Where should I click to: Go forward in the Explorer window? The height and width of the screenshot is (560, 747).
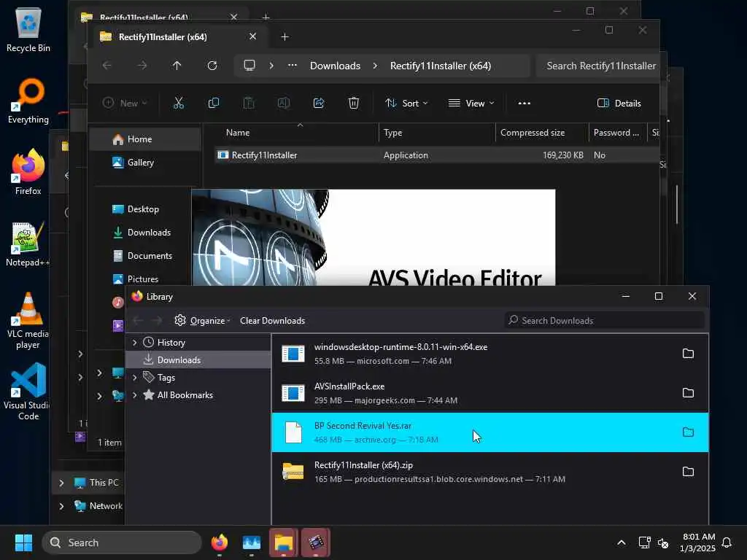pyautogui.click(x=142, y=66)
